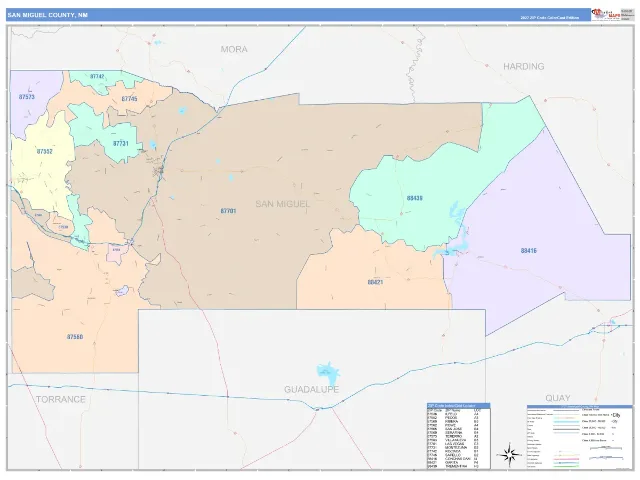Click the TORRANCE county label
The height and width of the screenshot is (480, 640).
point(61,399)
